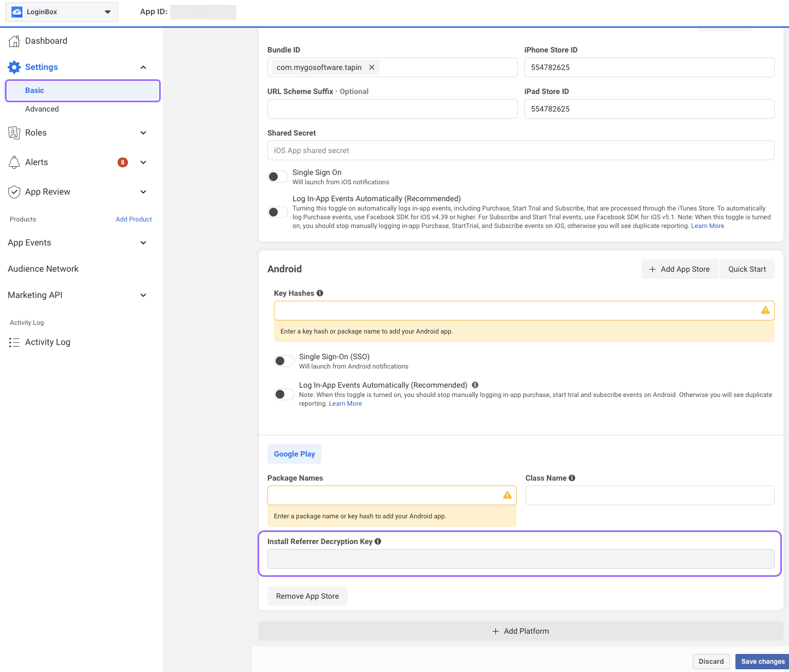
Task: Click the Add Product link
Action: click(134, 219)
